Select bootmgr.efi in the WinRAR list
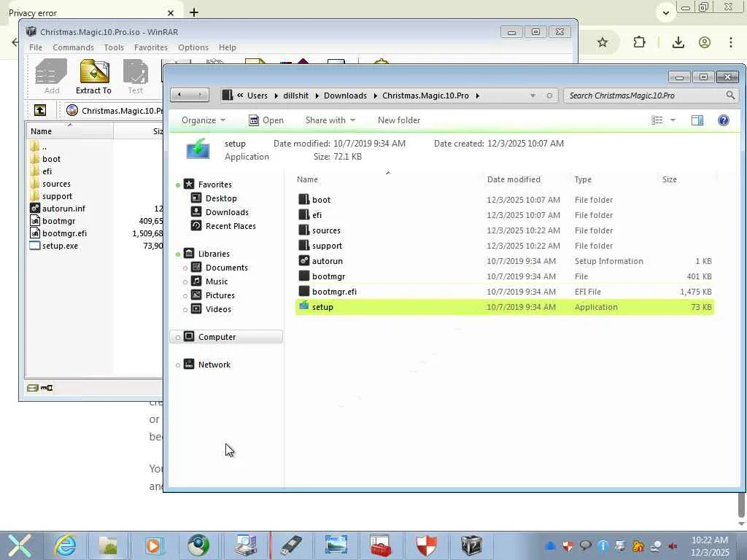747x560 pixels. (64, 233)
